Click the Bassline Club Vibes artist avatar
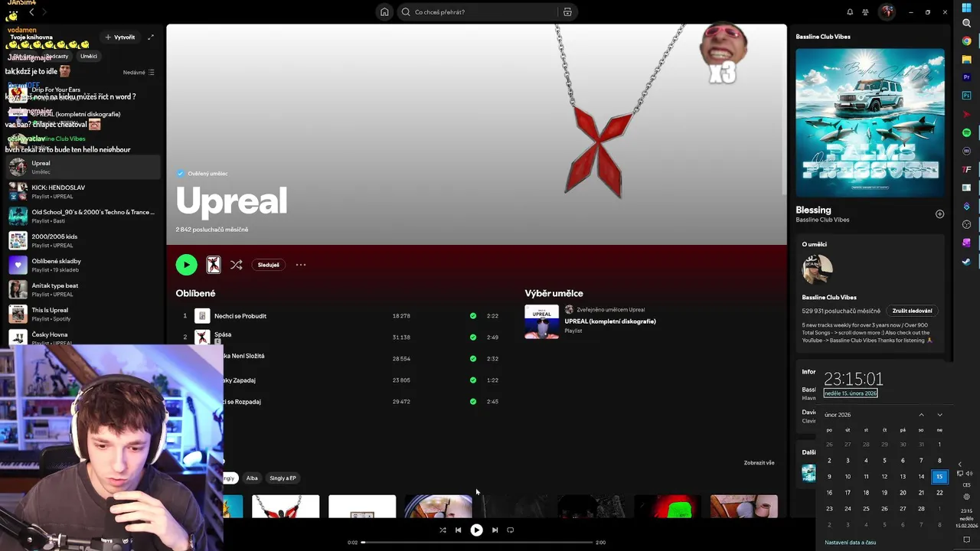This screenshot has height=551, width=980. coord(817,269)
